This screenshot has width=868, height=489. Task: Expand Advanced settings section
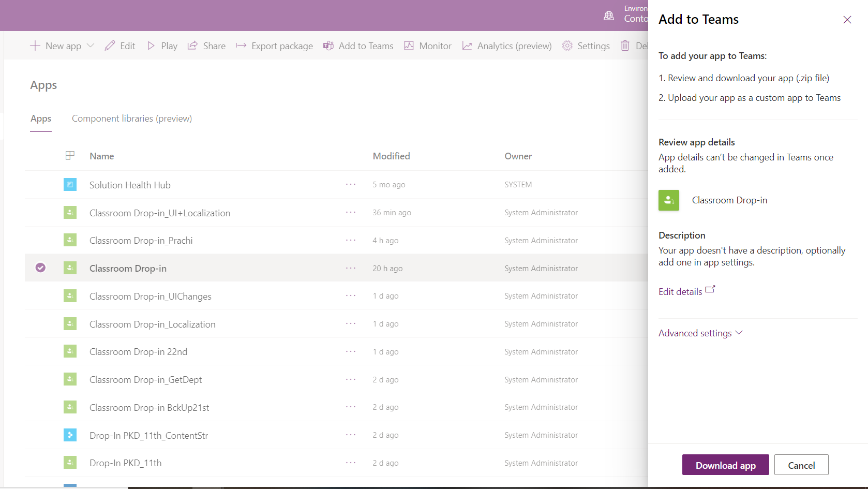click(x=700, y=333)
